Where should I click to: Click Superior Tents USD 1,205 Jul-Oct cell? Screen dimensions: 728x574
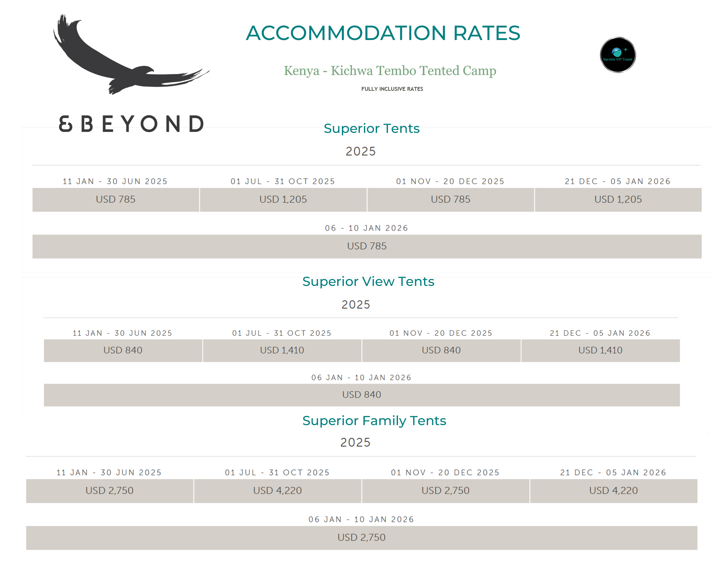pyautogui.click(x=283, y=200)
